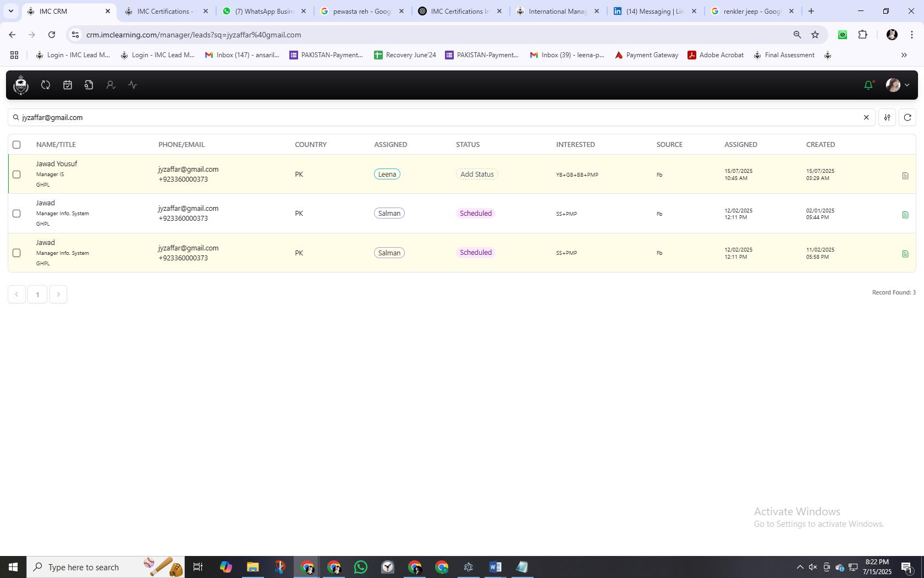The height and width of the screenshot is (578, 924).
Task: Clear the search with the X icon
Action: (x=866, y=117)
